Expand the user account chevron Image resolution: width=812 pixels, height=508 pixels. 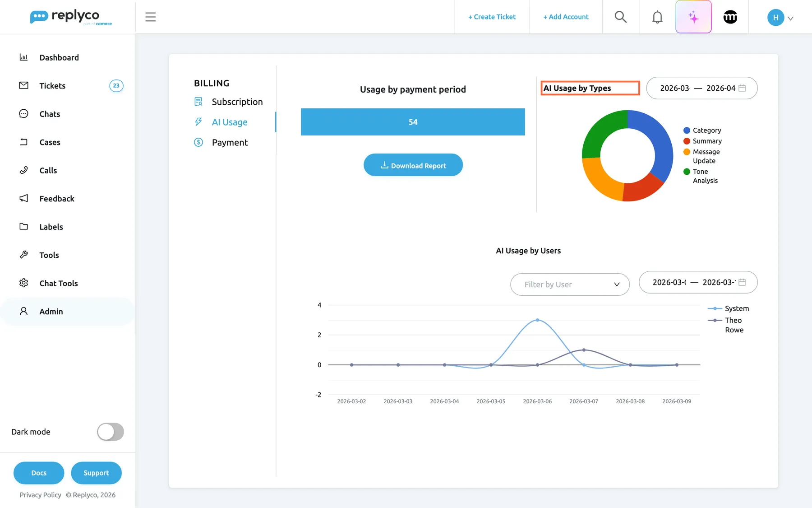tap(790, 19)
